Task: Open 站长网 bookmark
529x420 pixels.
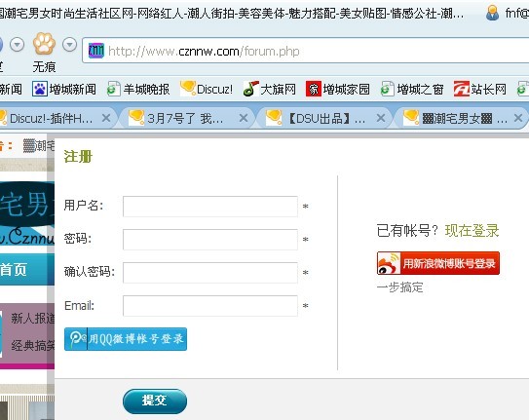Action: 480,89
